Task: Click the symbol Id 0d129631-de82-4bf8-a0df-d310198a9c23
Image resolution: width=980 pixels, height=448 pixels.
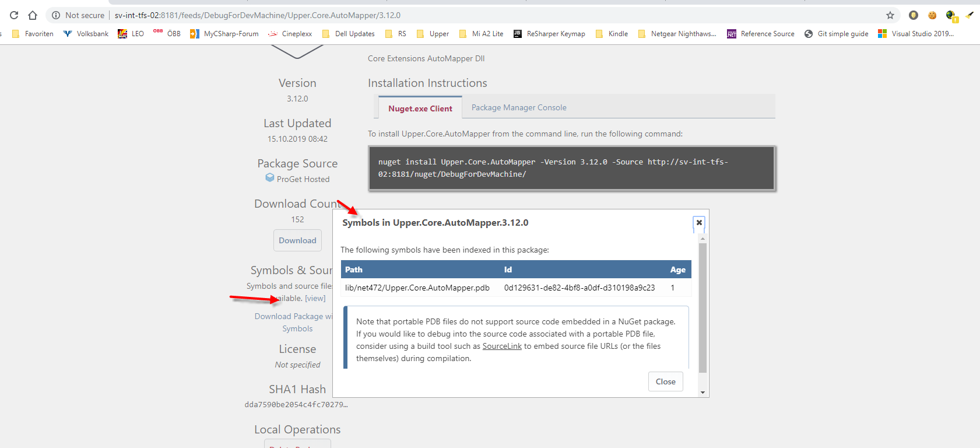Action: 579,288
